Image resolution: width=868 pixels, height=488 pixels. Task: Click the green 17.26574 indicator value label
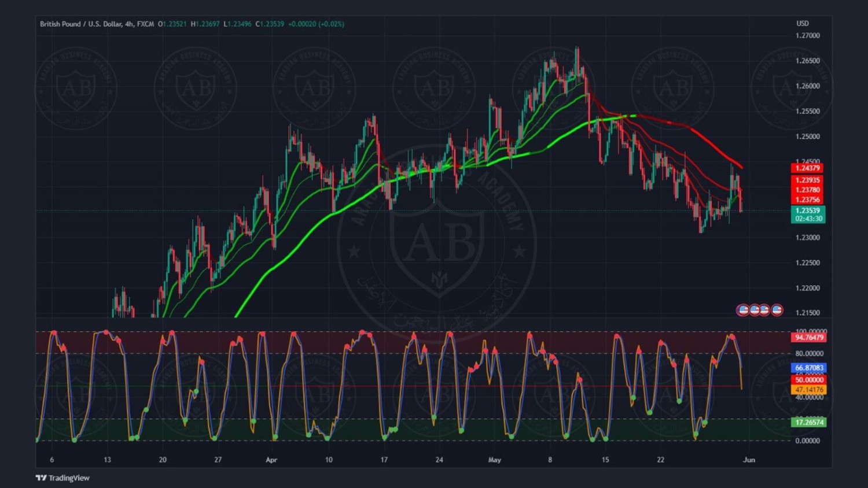pyautogui.click(x=808, y=422)
